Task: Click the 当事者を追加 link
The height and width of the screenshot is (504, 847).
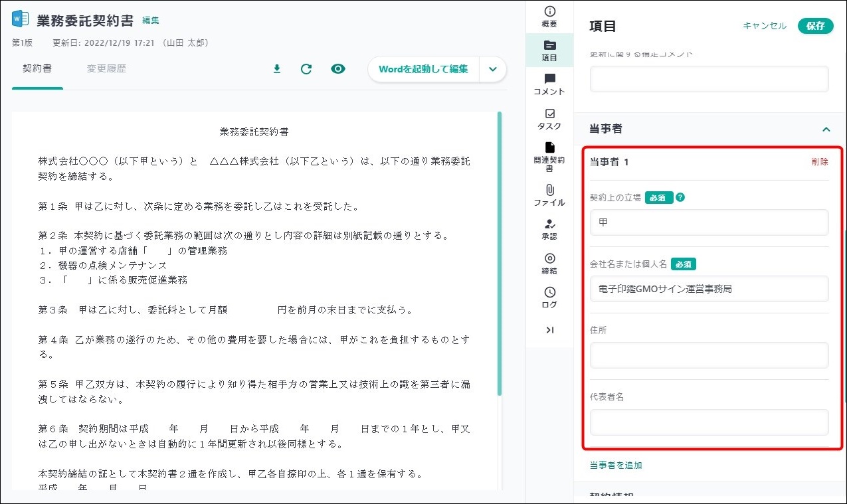Action: point(616,465)
